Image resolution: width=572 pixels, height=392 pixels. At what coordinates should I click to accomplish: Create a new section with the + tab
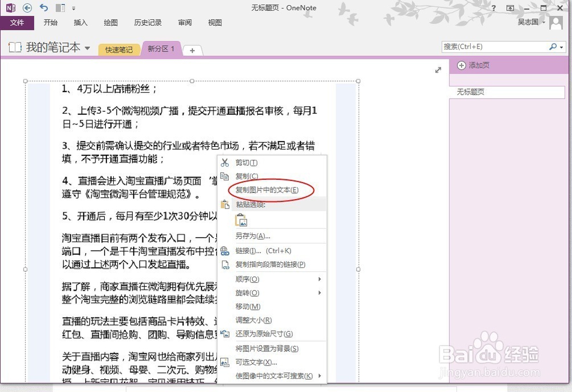(192, 50)
